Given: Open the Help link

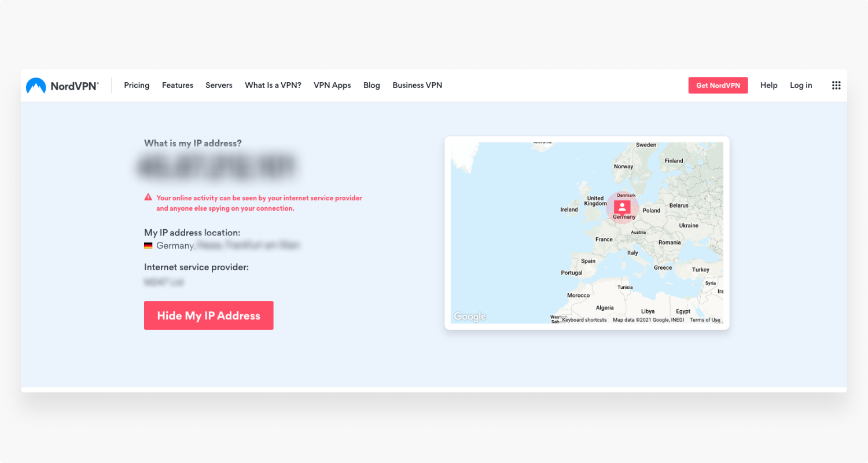Looking at the screenshot, I should click(x=769, y=85).
